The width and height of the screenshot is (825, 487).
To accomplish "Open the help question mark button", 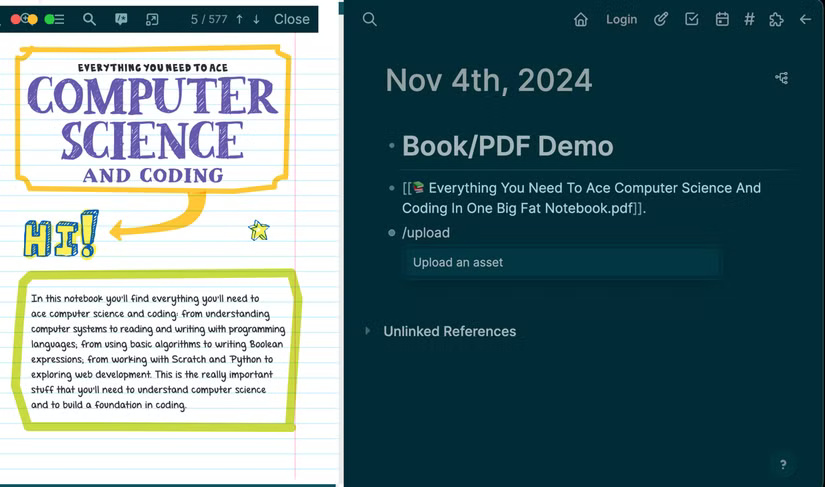I will coord(783,464).
